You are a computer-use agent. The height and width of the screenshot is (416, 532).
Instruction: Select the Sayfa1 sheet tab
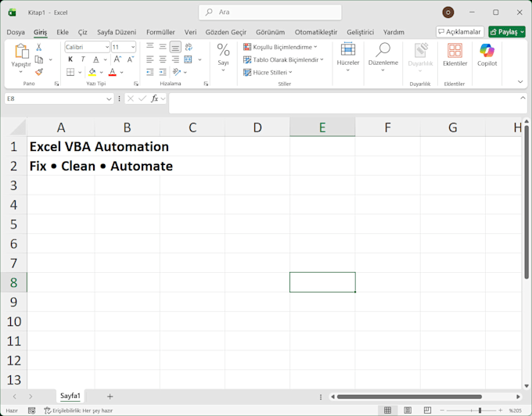70,396
